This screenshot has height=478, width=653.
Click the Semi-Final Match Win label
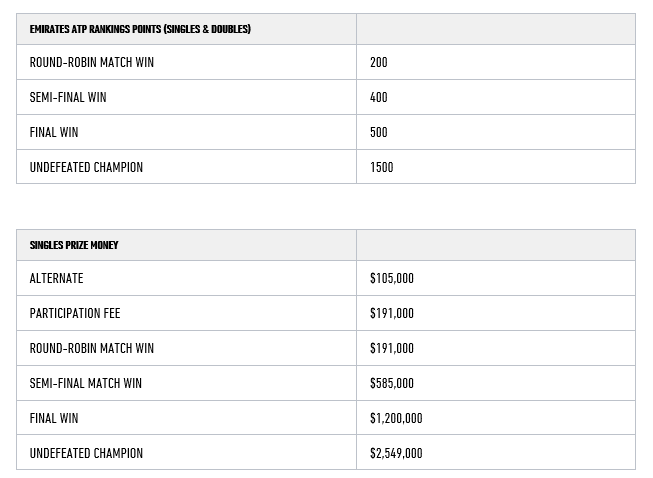tap(86, 383)
